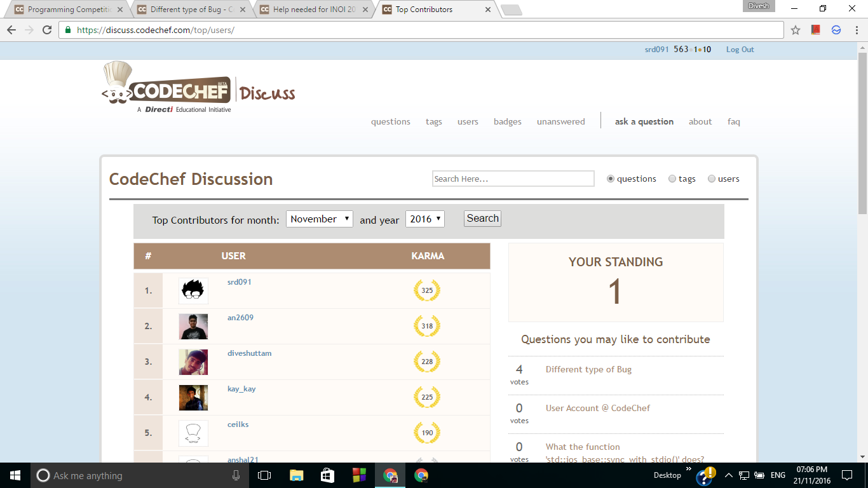Close the Top Contributors tab
This screenshot has height=488, width=868.
click(488, 10)
